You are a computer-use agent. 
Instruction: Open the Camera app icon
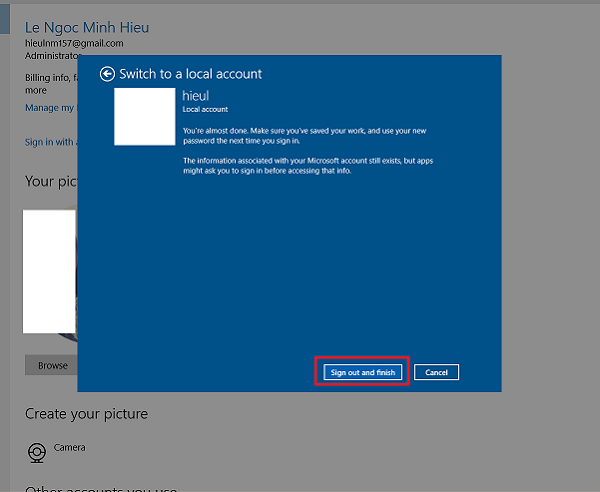(37, 452)
